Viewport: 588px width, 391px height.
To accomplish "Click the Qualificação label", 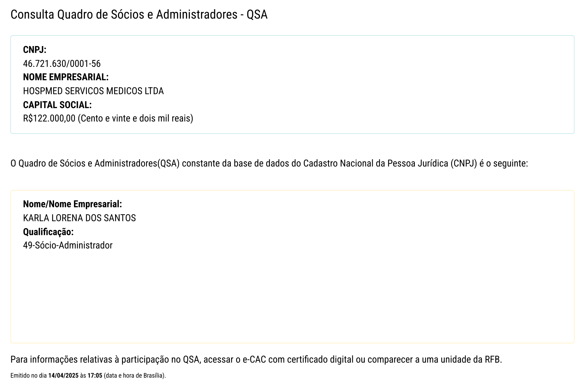I will click(x=48, y=232).
